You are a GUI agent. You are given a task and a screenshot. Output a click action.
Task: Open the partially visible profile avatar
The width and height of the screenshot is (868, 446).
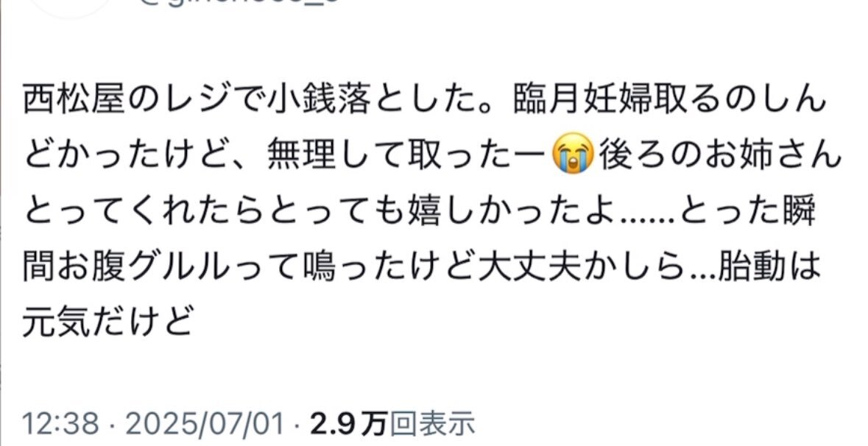point(71,7)
